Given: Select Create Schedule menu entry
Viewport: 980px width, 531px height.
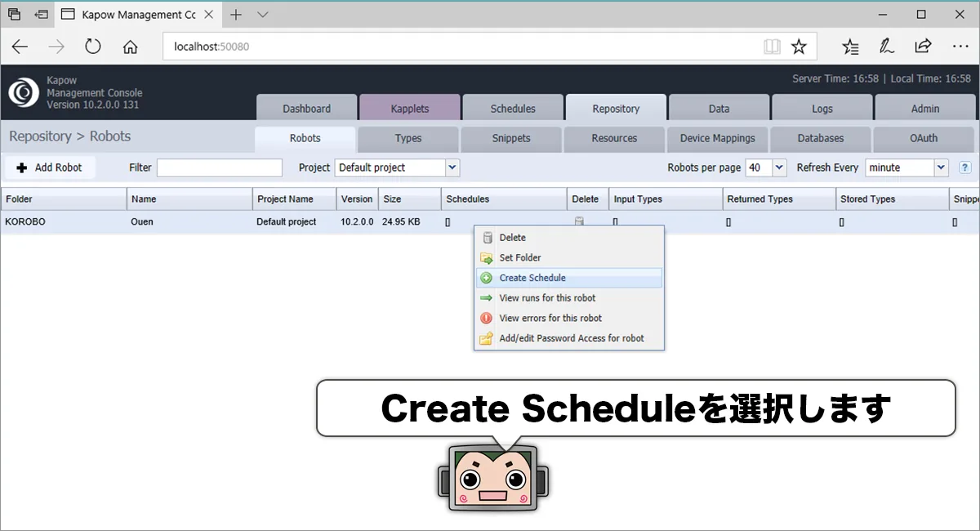Looking at the screenshot, I should click(569, 278).
